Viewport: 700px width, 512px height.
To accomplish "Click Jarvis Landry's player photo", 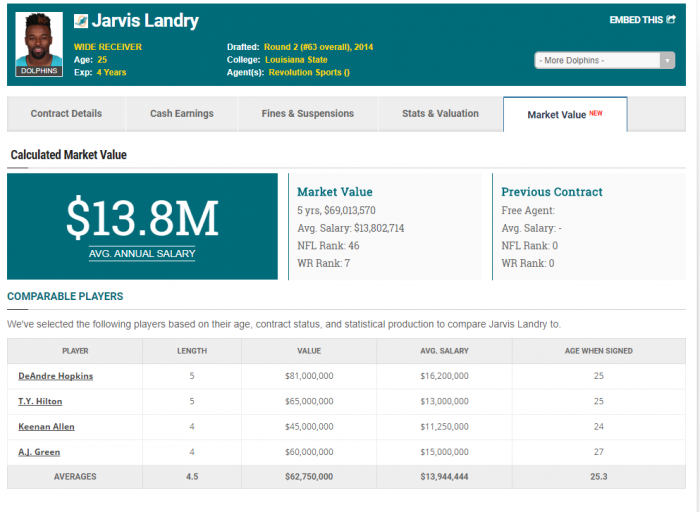I will point(39,44).
